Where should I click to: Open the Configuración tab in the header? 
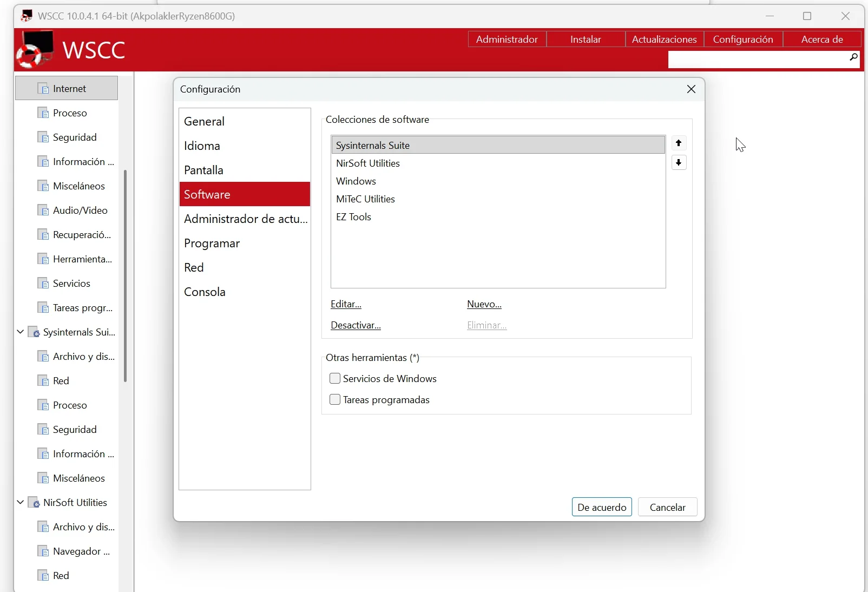[x=743, y=40]
